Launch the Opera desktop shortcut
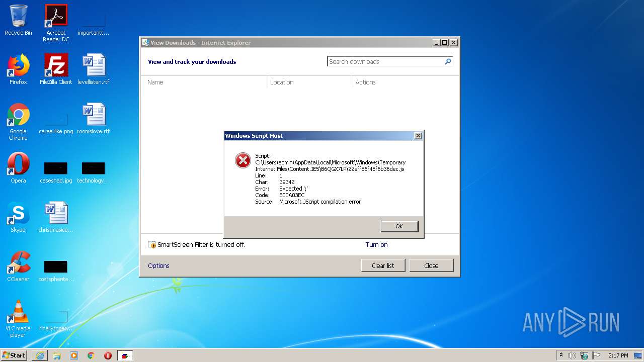The image size is (644, 362). click(x=18, y=168)
